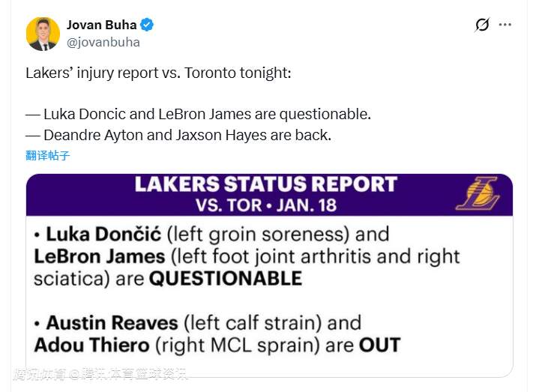Click the tweet's first line about Toronto
Viewport: 542px width, 392px height.
pyautogui.click(x=158, y=73)
